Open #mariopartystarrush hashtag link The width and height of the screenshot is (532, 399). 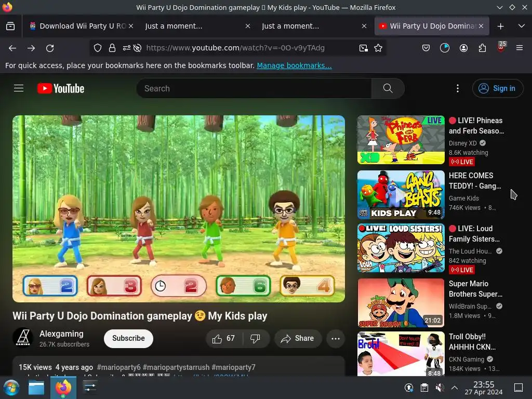(176, 367)
